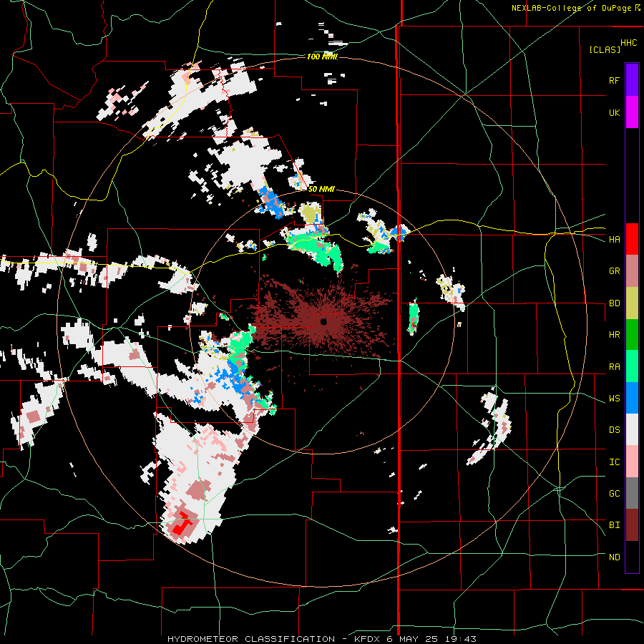Click the blue WS wet snow swatch

632,398
